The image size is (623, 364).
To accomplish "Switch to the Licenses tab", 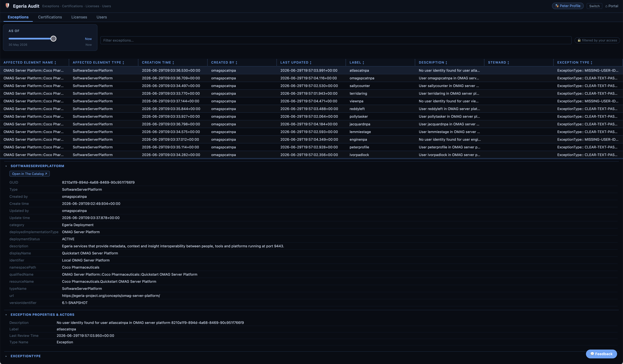I will 79,17.
